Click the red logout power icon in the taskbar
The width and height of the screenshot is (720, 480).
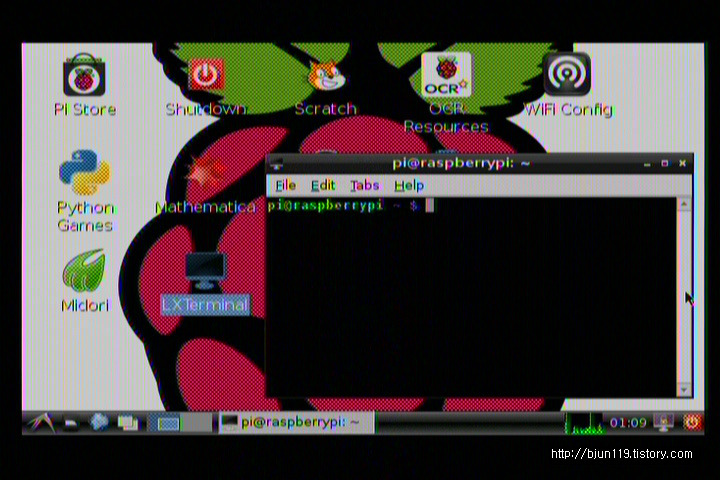pyautogui.click(x=692, y=423)
